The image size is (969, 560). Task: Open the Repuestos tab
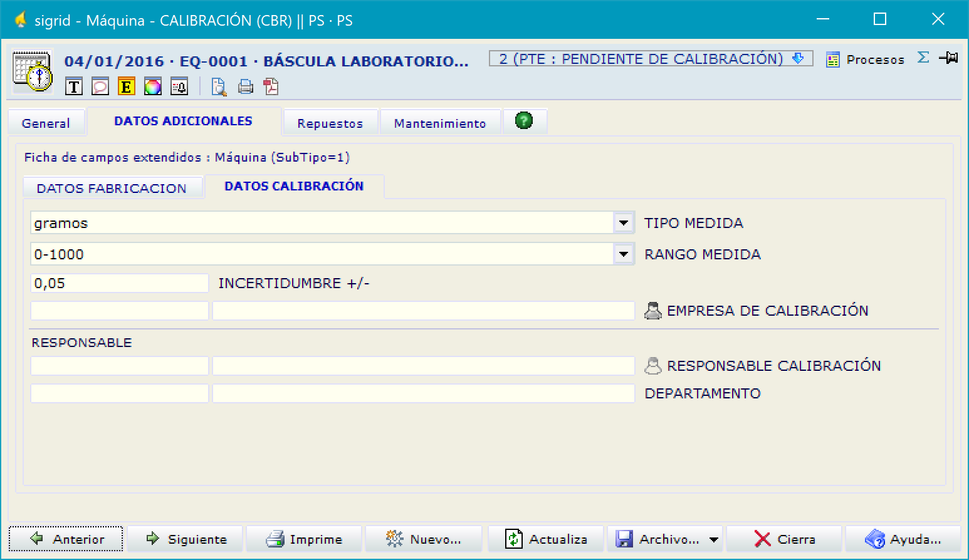click(330, 123)
